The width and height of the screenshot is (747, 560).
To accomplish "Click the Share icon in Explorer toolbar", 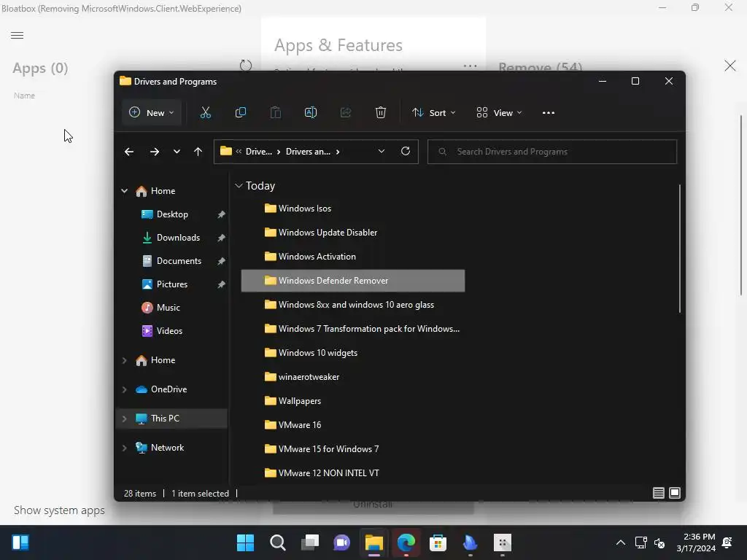I will coord(345,113).
